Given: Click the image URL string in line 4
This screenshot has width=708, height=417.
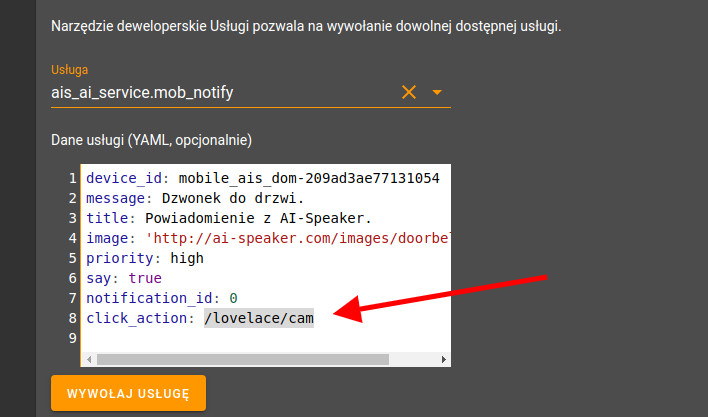Looking at the screenshot, I should point(298,238).
